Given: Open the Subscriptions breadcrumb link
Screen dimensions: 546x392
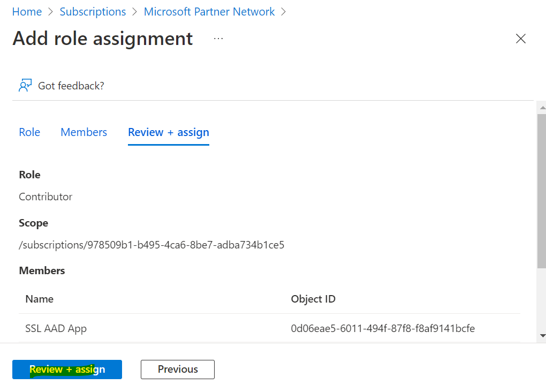Looking at the screenshot, I should [93, 12].
